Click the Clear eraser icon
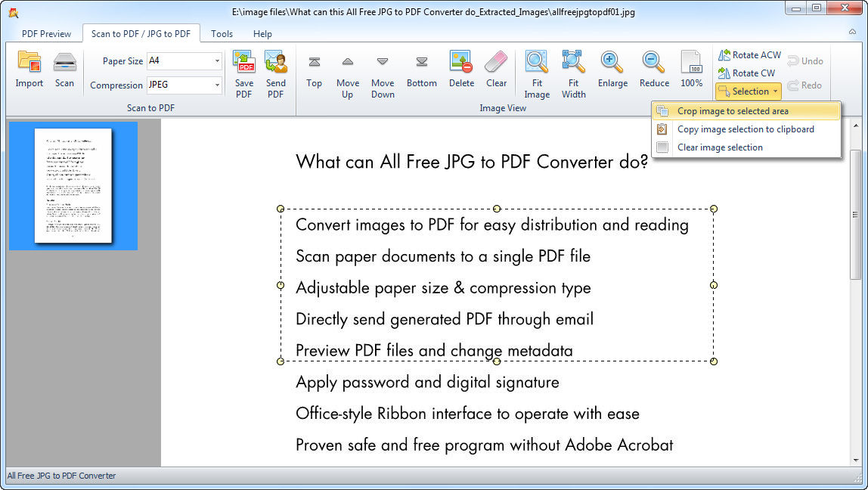Screen dimensions: 868x490 pyautogui.click(x=496, y=61)
